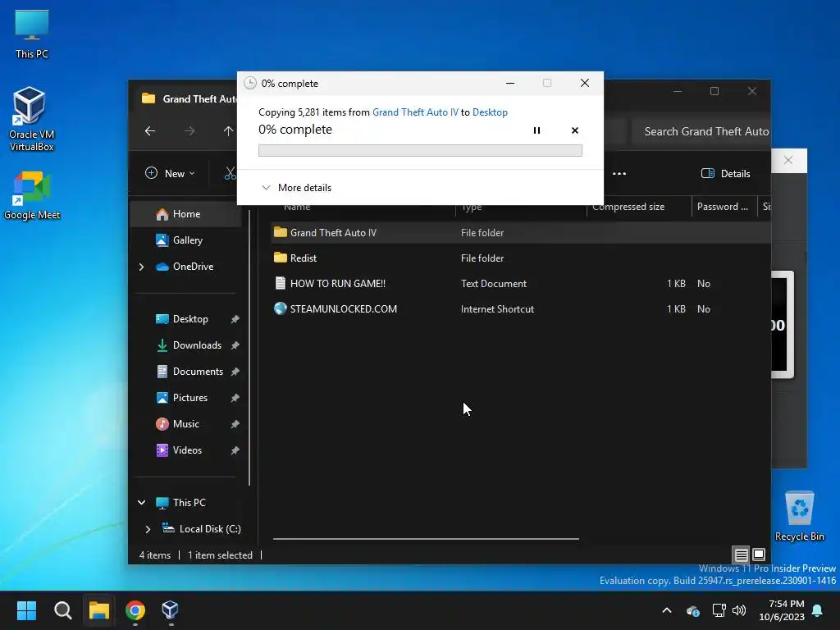Click the network tray icon
This screenshot has height=630, width=840.
click(x=719, y=610)
